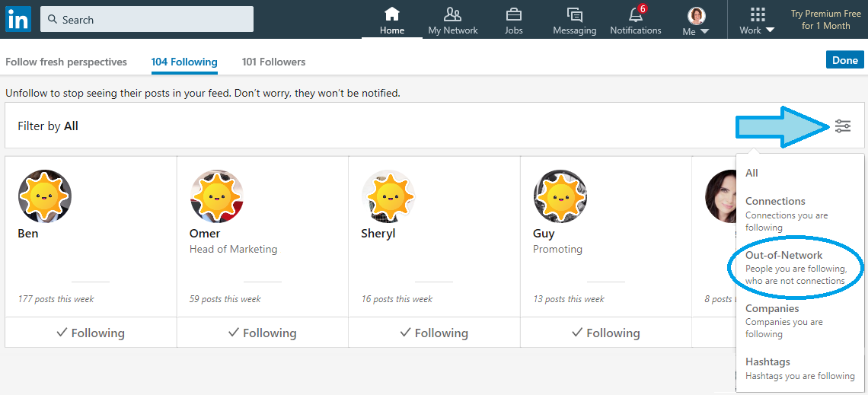Image resolution: width=868 pixels, height=395 pixels.
Task: Toggle Following for Ben
Action: [91, 333]
